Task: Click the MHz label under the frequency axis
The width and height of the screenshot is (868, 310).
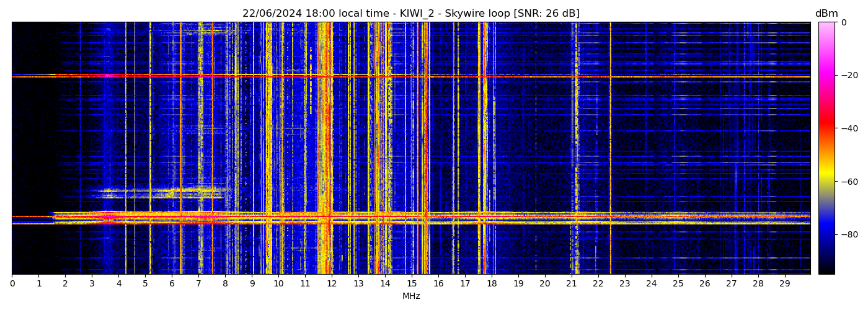Action: pyautogui.click(x=411, y=296)
